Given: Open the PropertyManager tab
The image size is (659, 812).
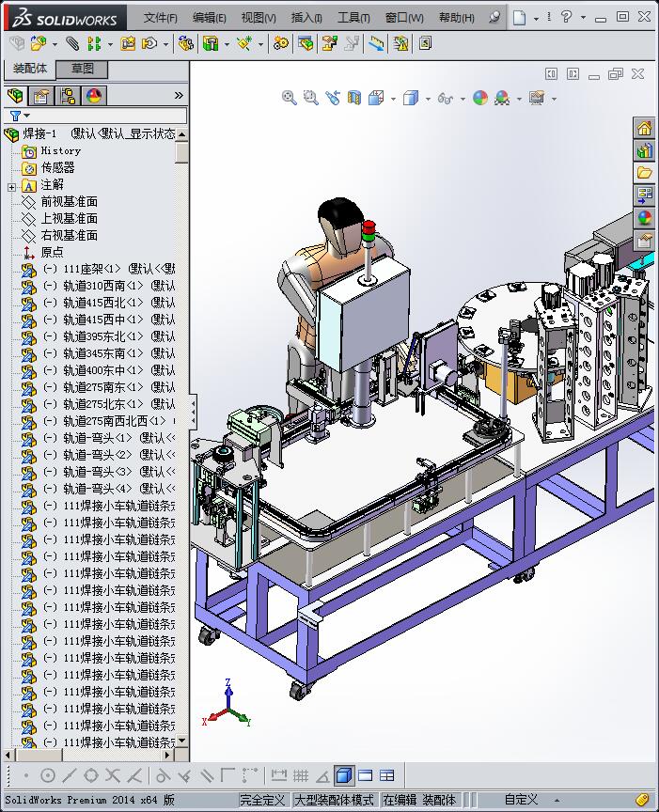Looking at the screenshot, I should tap(41, 96).
